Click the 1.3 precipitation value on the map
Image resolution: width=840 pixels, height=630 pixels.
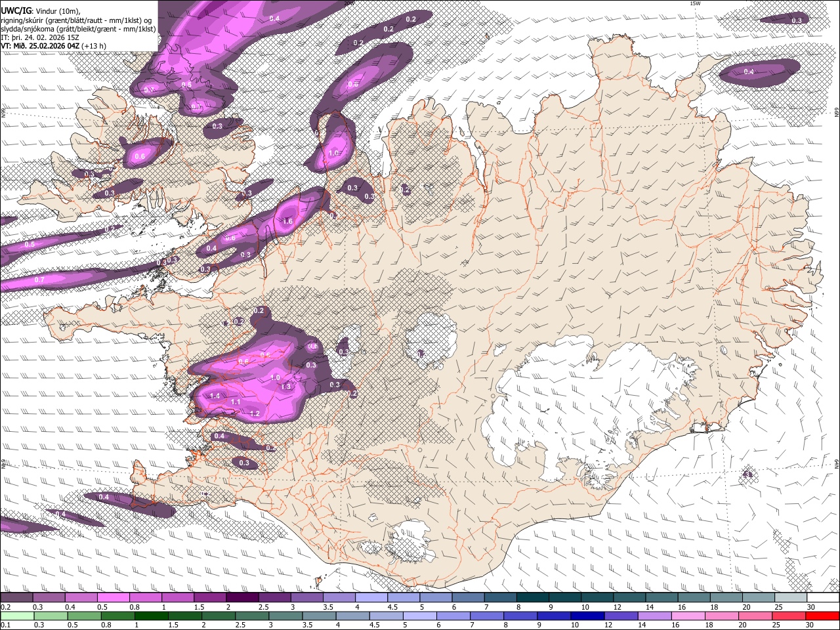pos(285,387)
